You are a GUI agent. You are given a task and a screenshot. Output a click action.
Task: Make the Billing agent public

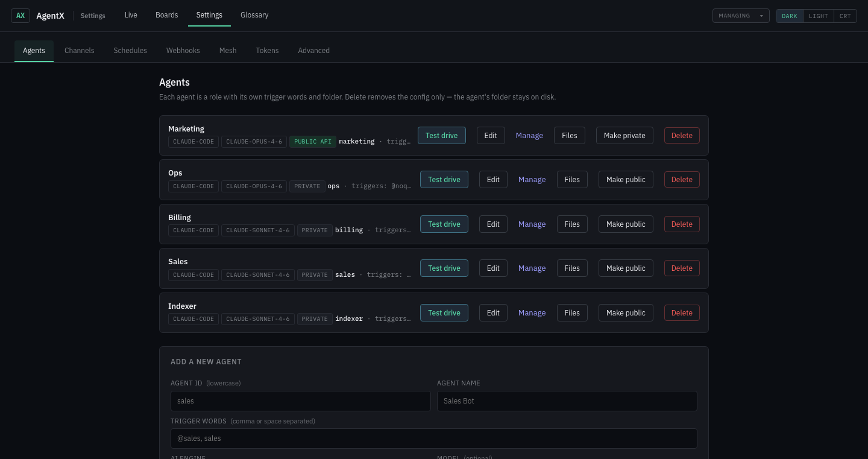626,224
